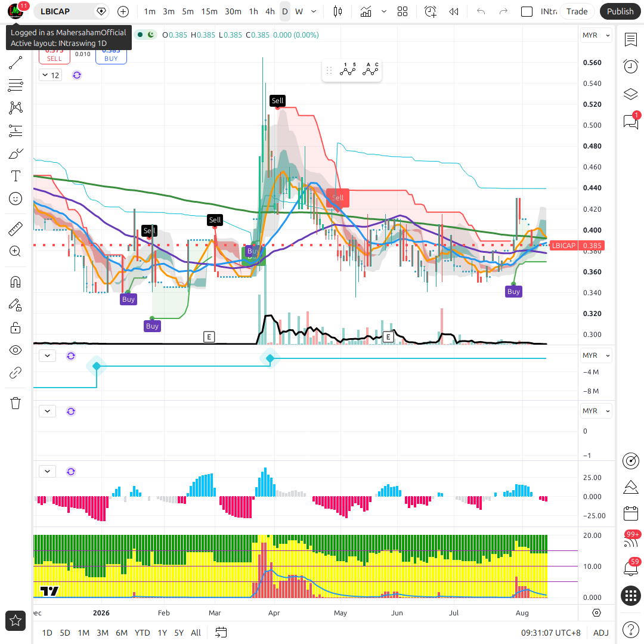Select the brush drawing tool
Screen dimensions: 644x644
(16, 154)
